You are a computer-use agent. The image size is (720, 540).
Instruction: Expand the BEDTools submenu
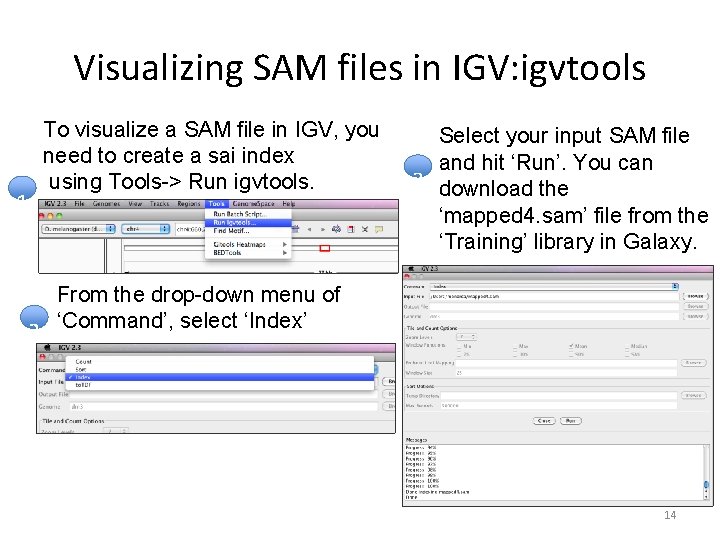click(x=248, y=253)
